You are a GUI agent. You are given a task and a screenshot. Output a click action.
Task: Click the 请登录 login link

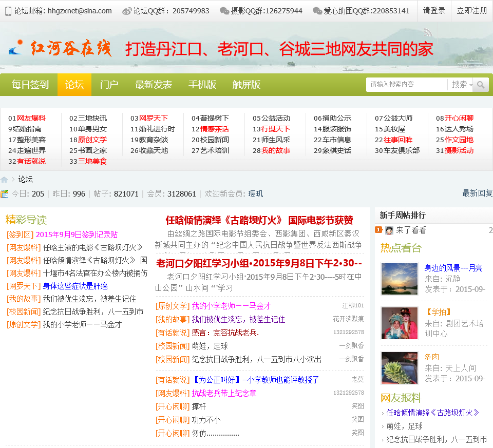[x=434, y=11]
